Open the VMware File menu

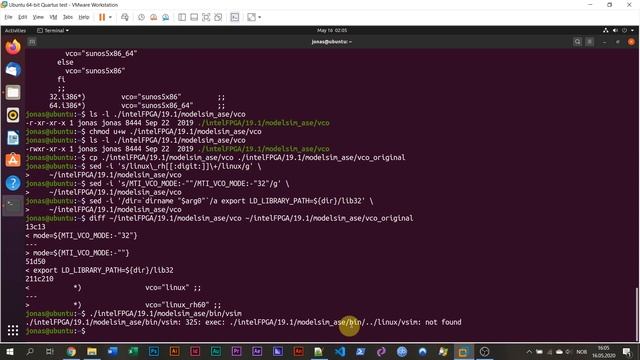click(8, 17)
